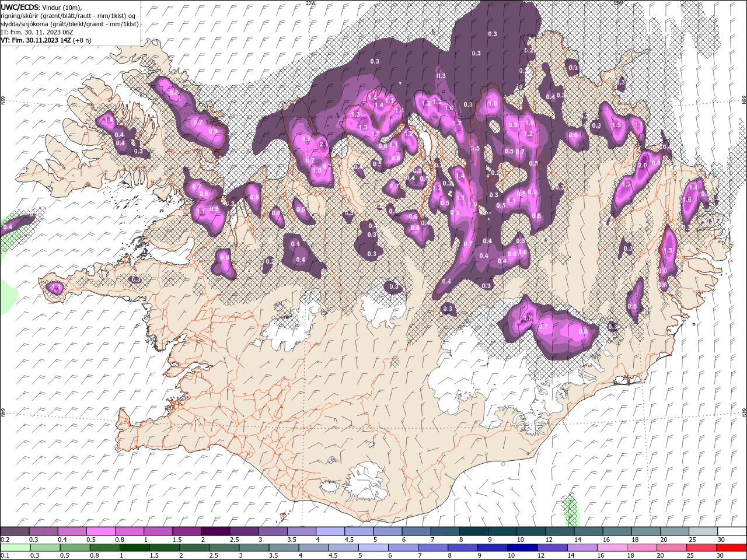747x560 pixels.
Task: Click the 2.0 snowfall value on the map
Action: (x=643, y=165)
